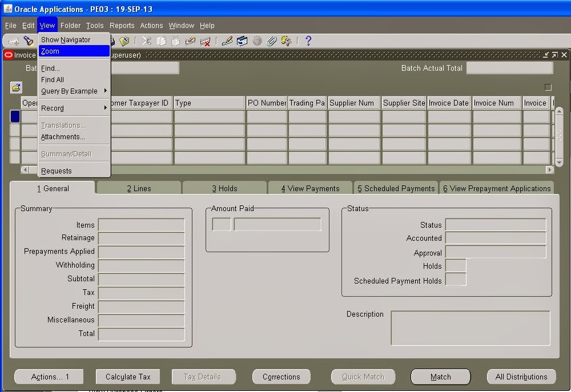This screenshot has height=392, width=571.
Task: Switch to the 5 Scheduled Payments tab
Action: coord(396,188)
